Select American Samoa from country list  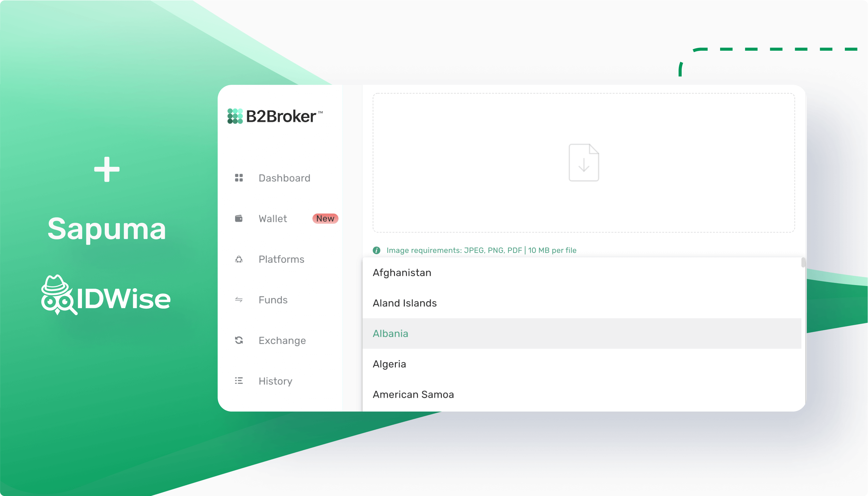click(413, 394)
